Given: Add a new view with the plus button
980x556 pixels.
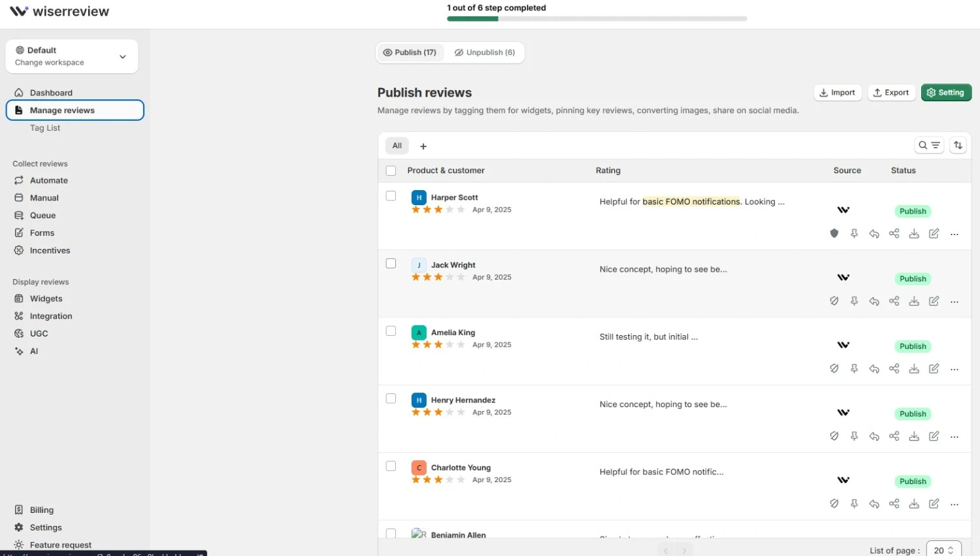Looking at the screenshot, I should tap(423, 146).
